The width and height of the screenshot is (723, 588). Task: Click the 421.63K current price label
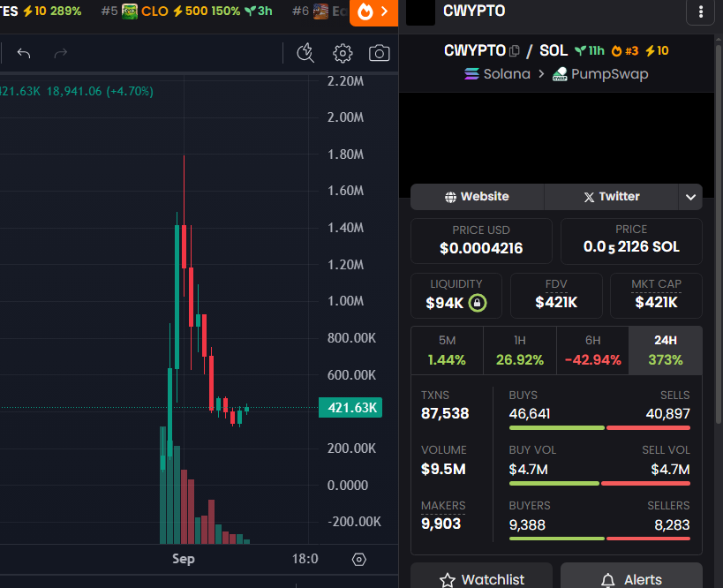click(350, 408)
